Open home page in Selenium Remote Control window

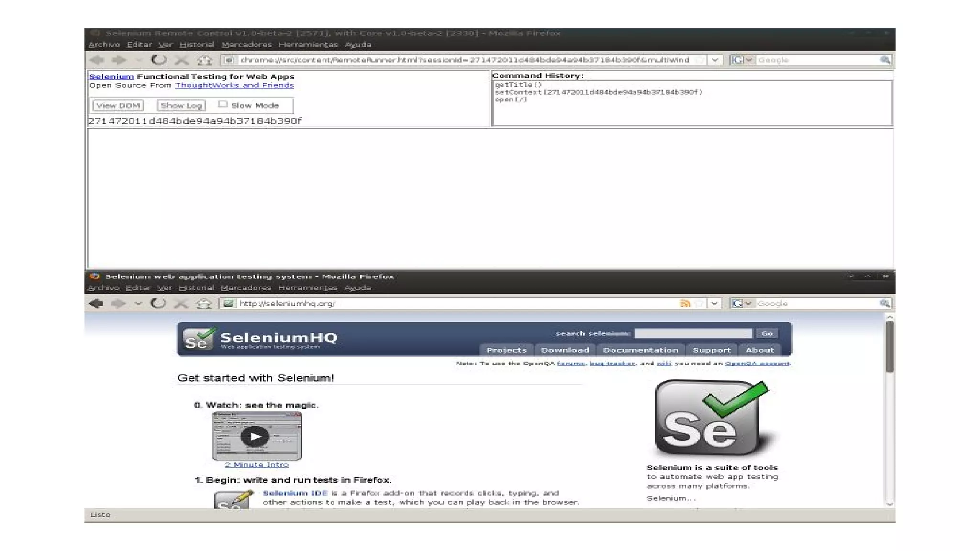204,60
